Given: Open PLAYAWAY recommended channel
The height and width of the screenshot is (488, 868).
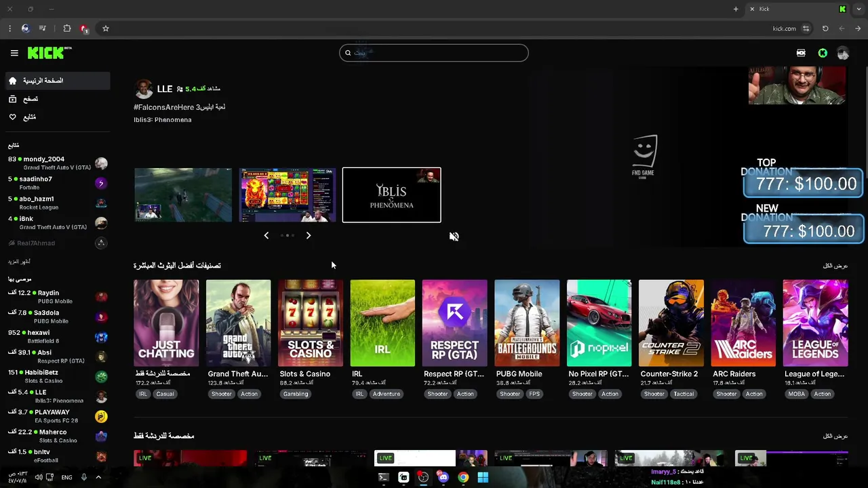Looking at the screenshot, I should point(58,416).
